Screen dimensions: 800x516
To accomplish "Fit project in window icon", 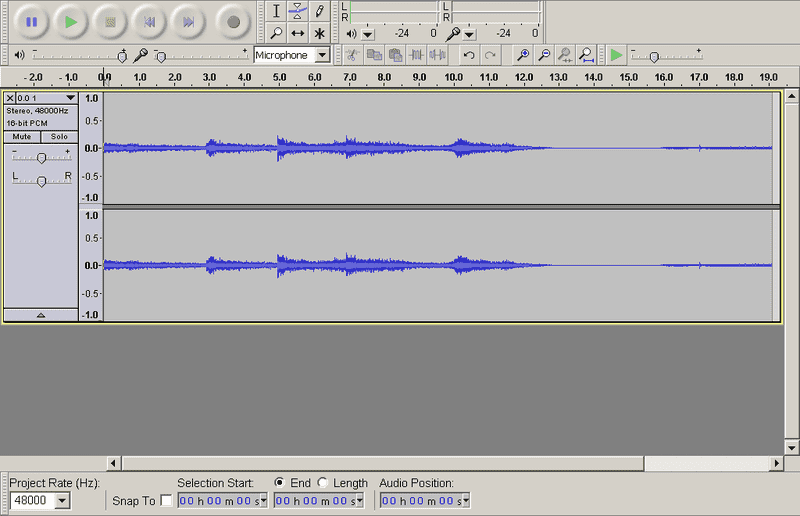I will pos(586,55).
